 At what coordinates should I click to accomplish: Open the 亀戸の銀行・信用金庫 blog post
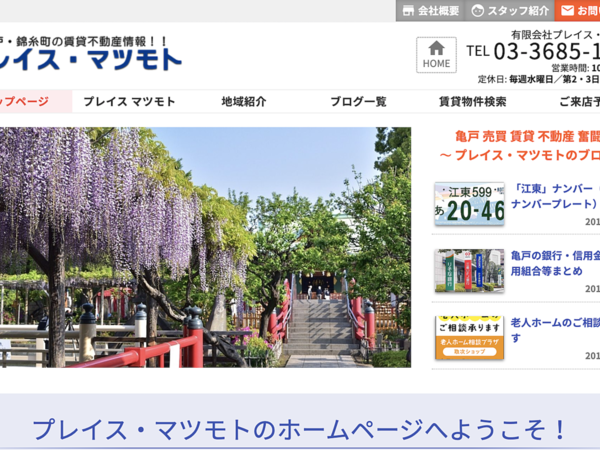[555, 262]
